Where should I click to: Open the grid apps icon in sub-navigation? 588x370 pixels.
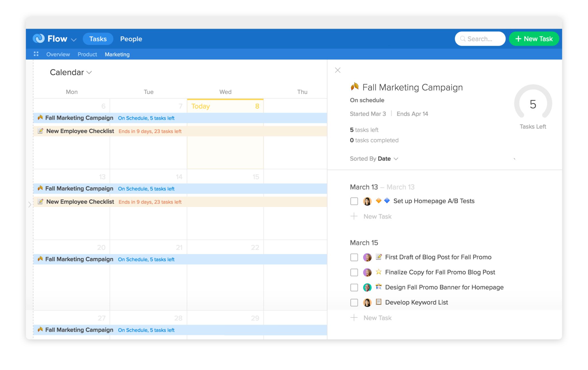(x=36, y=54)
